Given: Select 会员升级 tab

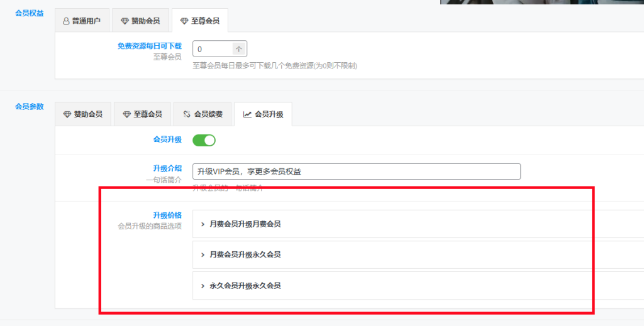Looking at the screenshot, I should (x=264, y=114).
